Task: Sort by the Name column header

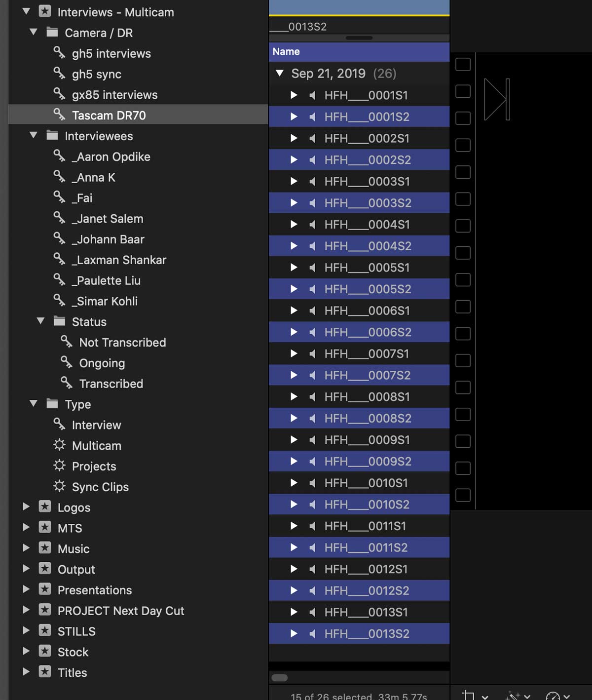Action: [x=359, y=52]
